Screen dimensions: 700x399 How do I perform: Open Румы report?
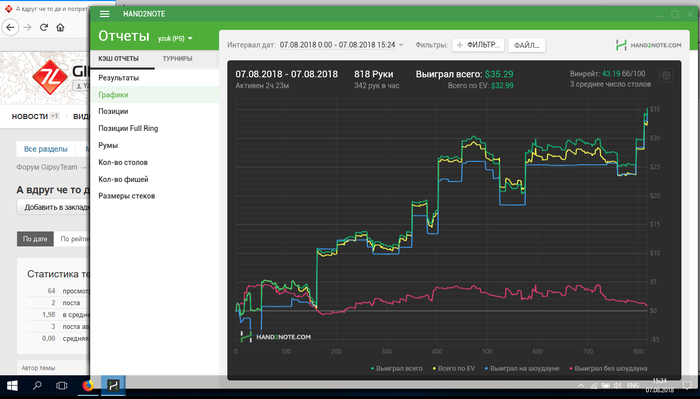click(x=154, y=145)
